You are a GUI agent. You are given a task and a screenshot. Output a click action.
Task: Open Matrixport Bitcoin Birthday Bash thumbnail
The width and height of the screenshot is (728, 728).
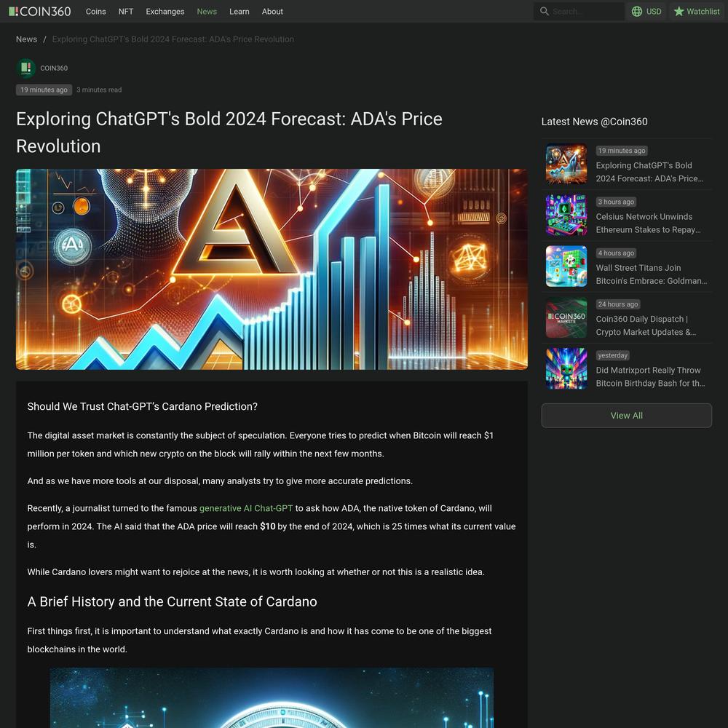coord(566,368)
